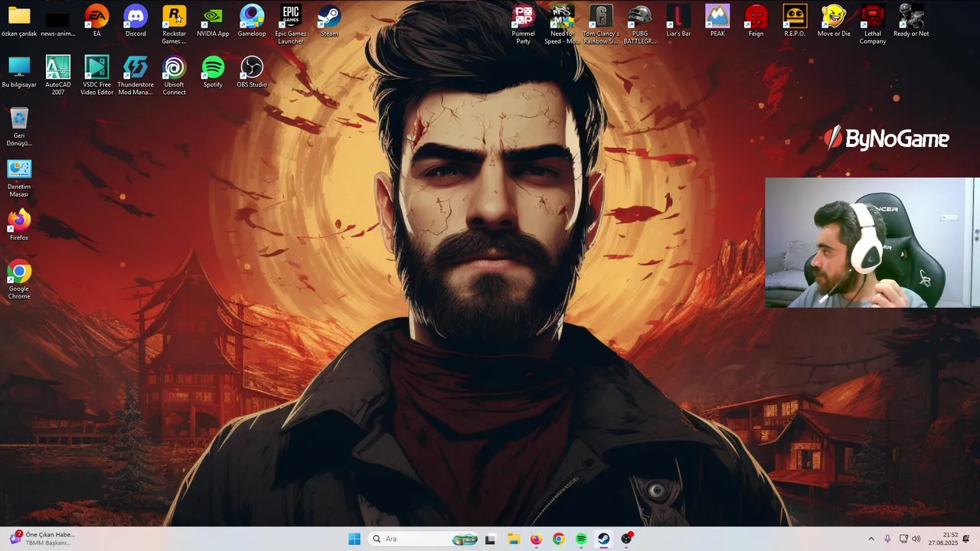This screenshot has width=980, height=551.
Task: Launch the Ready or Not shortcut
Action: click(911, 21)
